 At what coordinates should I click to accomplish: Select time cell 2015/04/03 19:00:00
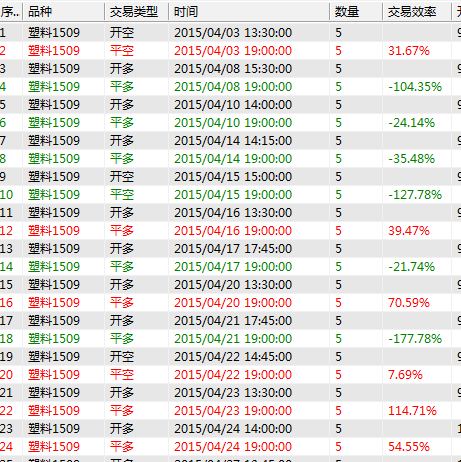[x=233, y=51]
